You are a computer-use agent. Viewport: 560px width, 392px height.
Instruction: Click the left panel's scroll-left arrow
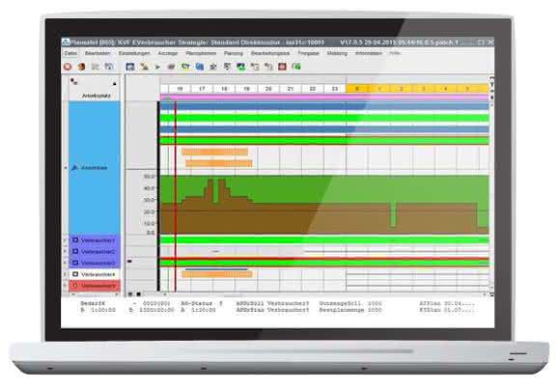coord(73,294)
